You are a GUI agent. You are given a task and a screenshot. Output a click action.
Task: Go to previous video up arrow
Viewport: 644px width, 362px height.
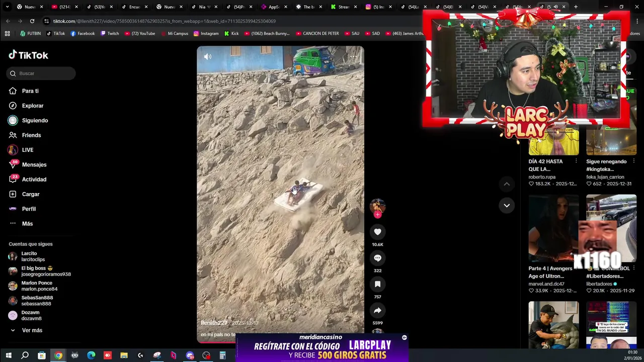507,184
